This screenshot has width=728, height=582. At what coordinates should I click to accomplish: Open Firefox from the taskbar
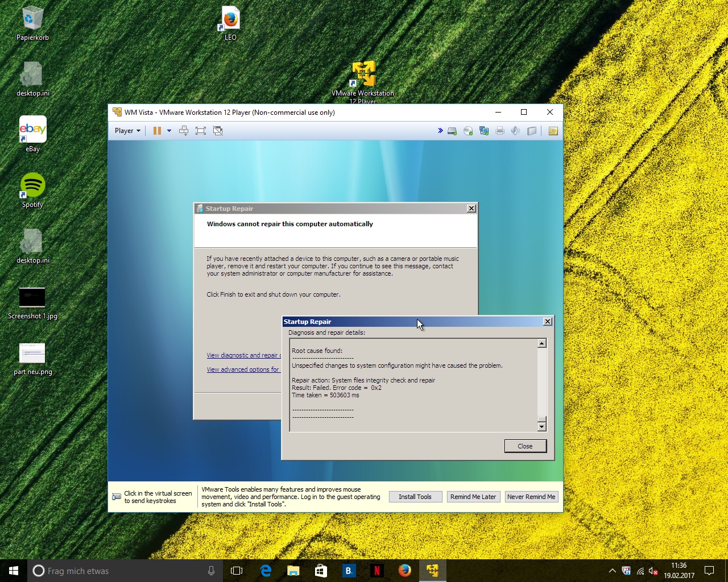click(x=404, y=571)
